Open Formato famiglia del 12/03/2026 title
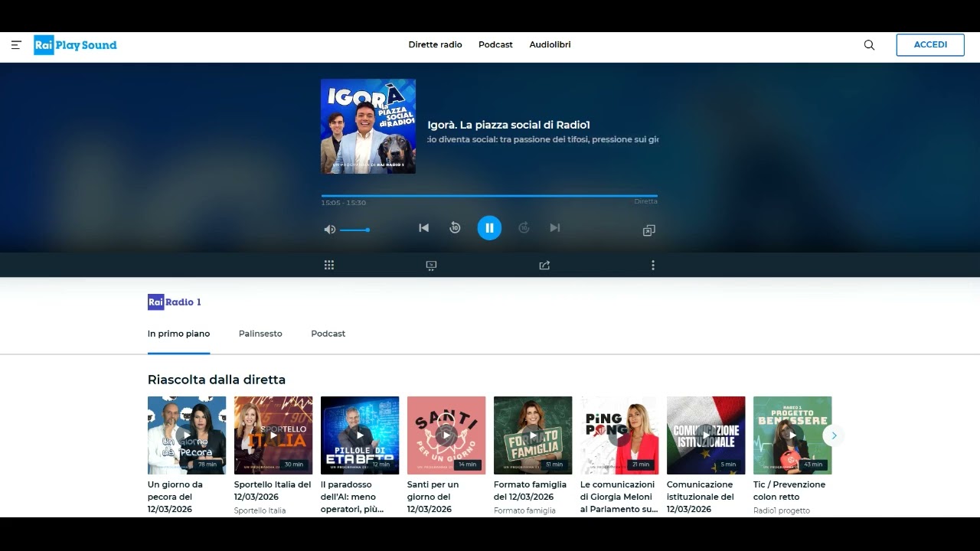Viewport: 980px width, 551px height. pyautogui.click(x=531, y=491)
